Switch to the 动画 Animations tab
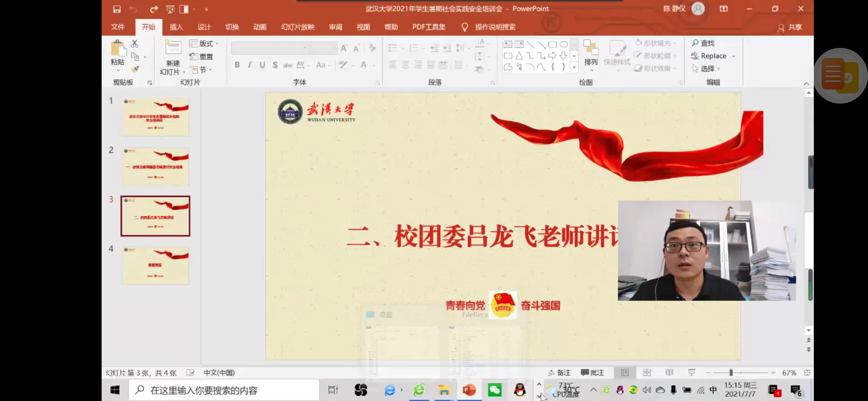This screenshot has width=868, height=401. point(260,27)
